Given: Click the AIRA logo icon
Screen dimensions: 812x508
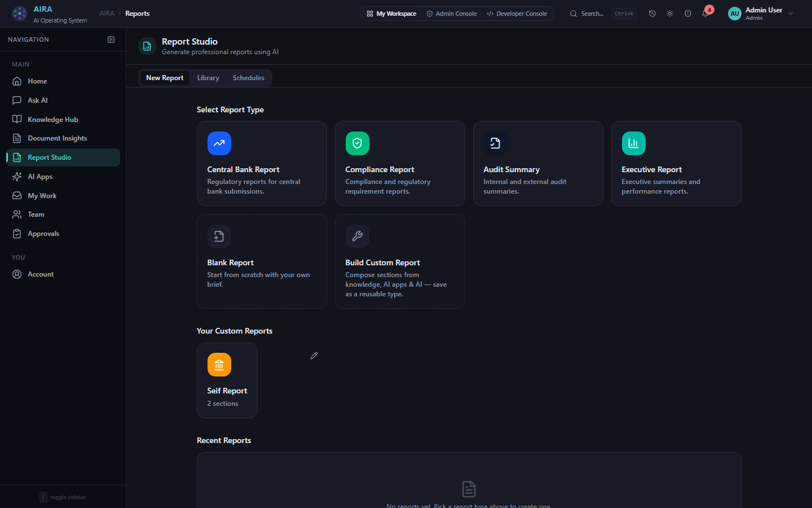Looking at the screenshot, I should coord(20,14).
